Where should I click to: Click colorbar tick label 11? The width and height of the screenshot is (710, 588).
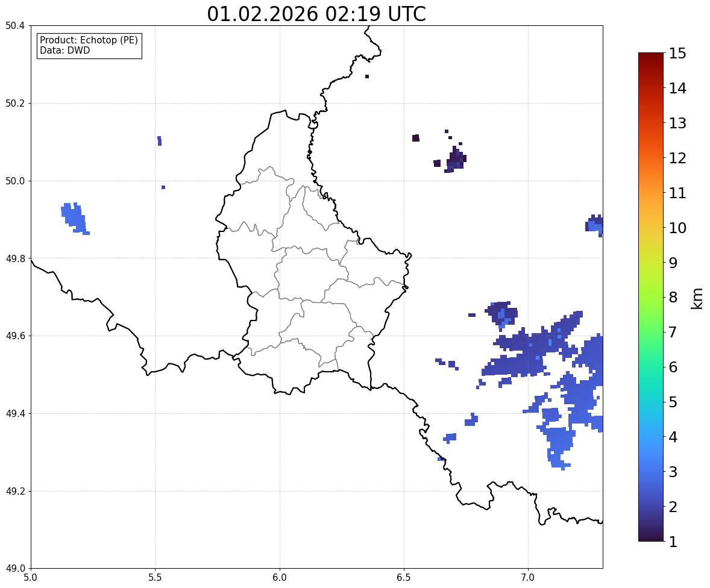pyautogui.click(x=677, y=193)
